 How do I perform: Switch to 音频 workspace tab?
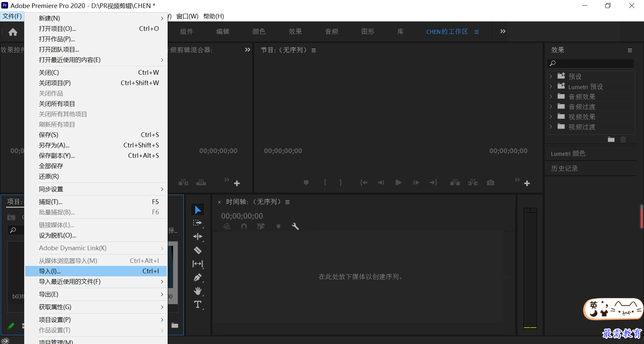tap(332, 31)
